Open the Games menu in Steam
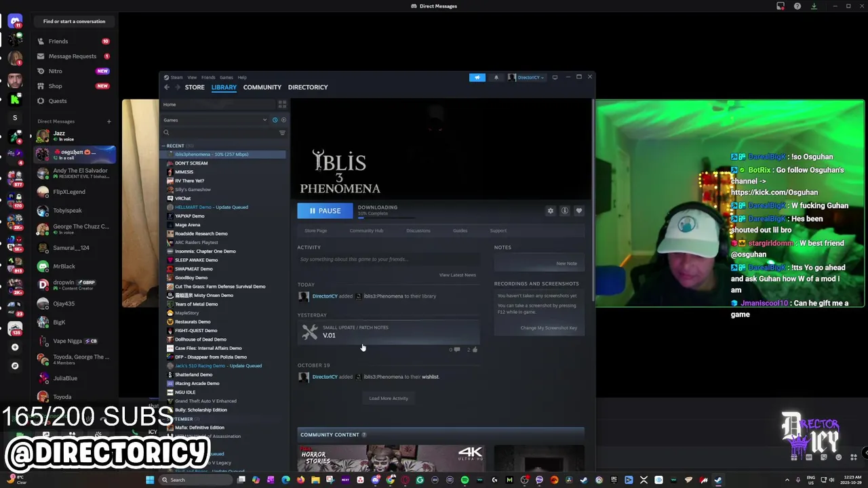This screenshot has height=488, width=868. coord(226,77)
